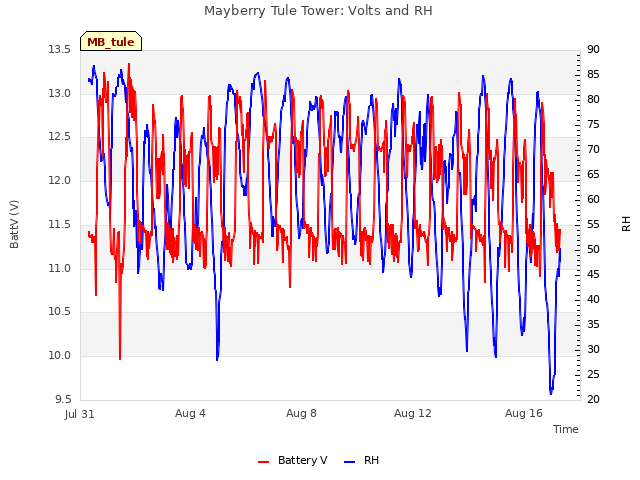
Task: Click the red Battery V legend swatch
Action: (x=264, y=461)
